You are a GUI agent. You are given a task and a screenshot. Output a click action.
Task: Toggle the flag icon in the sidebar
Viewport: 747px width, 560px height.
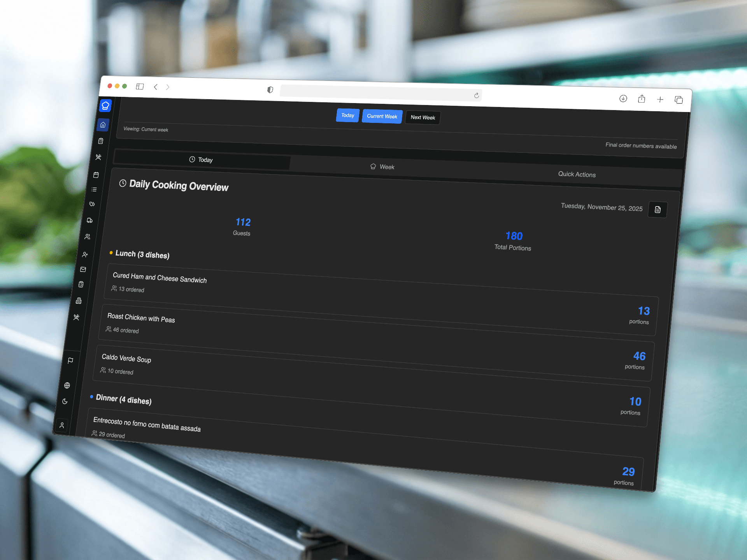click(x=70, y=361)
